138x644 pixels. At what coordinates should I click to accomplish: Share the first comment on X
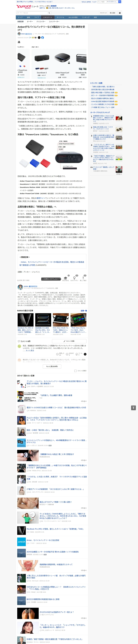click(85, 354)
